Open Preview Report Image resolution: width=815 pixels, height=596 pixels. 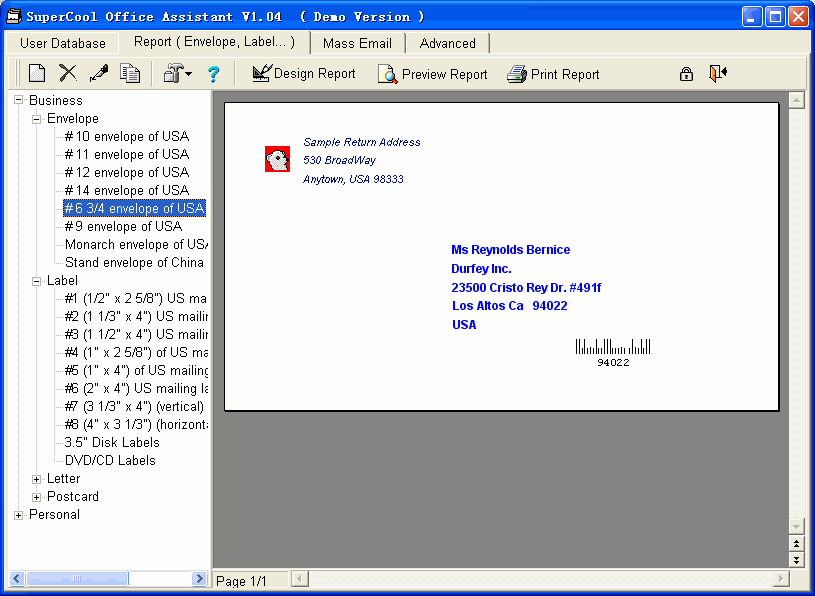[x=432, y=74]
